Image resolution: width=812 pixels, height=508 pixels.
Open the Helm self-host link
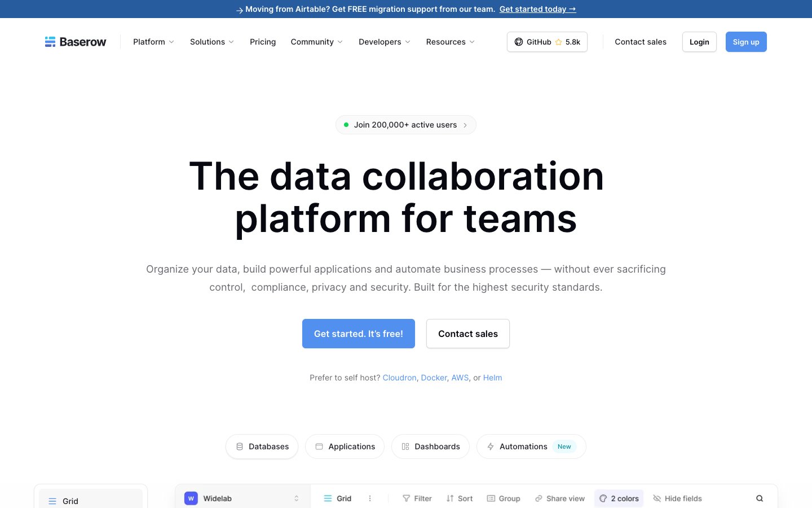click(492, 378)
